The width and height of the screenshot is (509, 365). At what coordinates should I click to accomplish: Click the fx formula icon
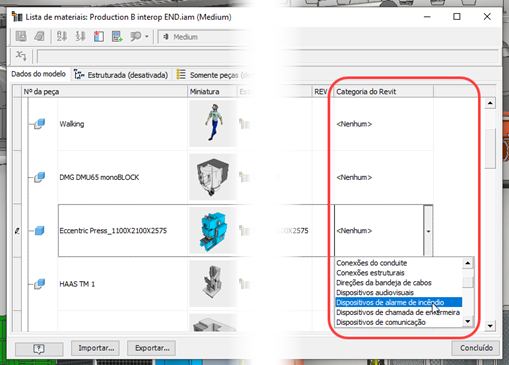coord(21,56)
